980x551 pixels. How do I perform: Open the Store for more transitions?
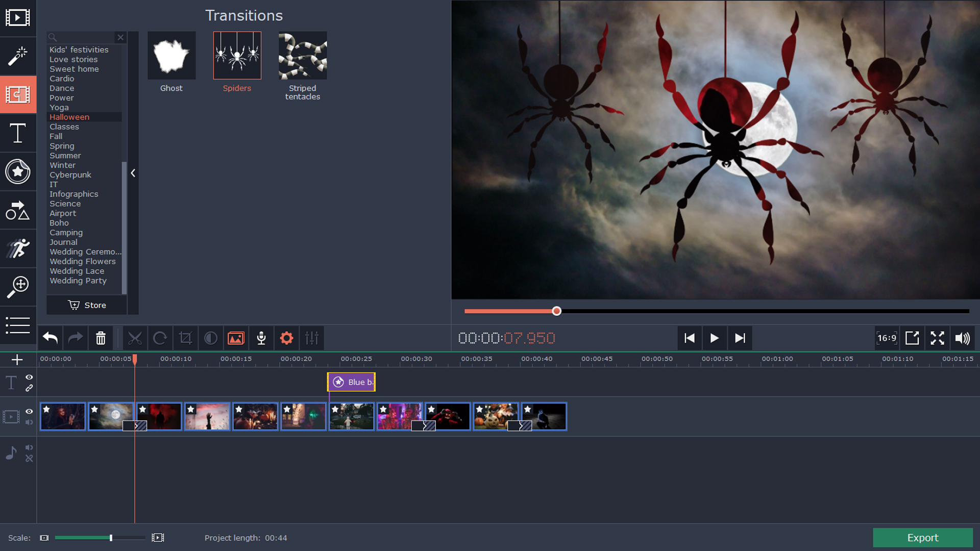click(x=87, y=305)
